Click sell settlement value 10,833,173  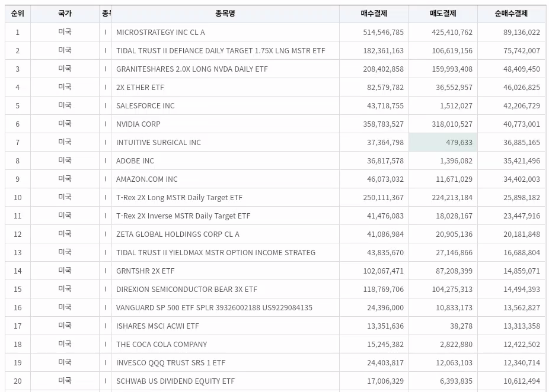coord(454,308)
